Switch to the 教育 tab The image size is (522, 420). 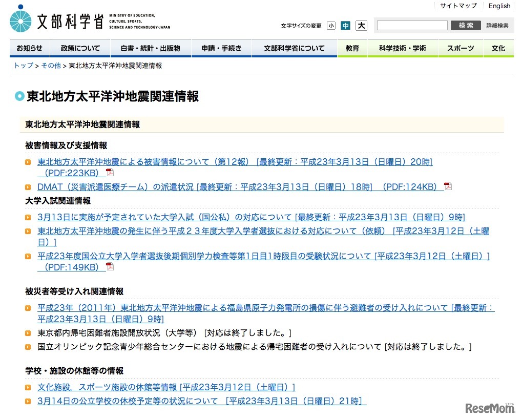(352, 48)
